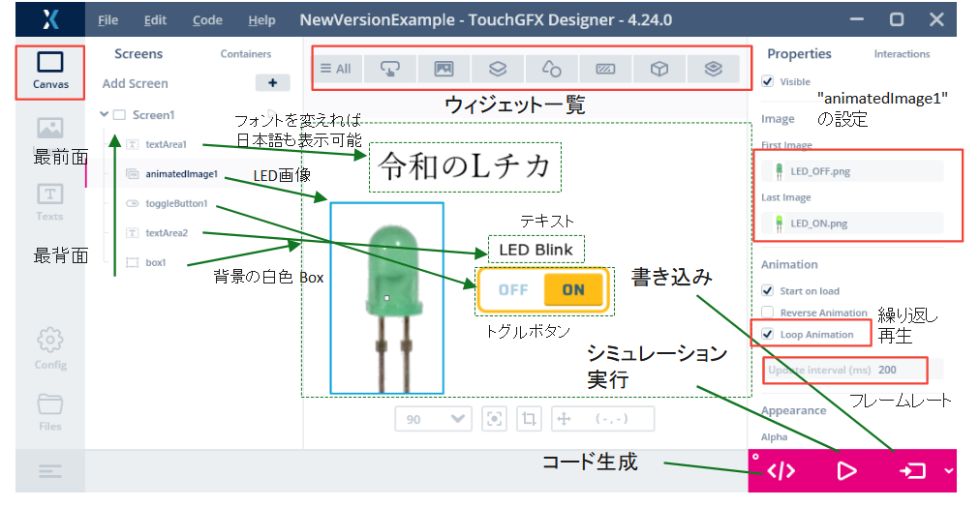Open the zoom level 90 dropdown
The width and height of the screenshot is (980, 507).
[x=434, y=419]
